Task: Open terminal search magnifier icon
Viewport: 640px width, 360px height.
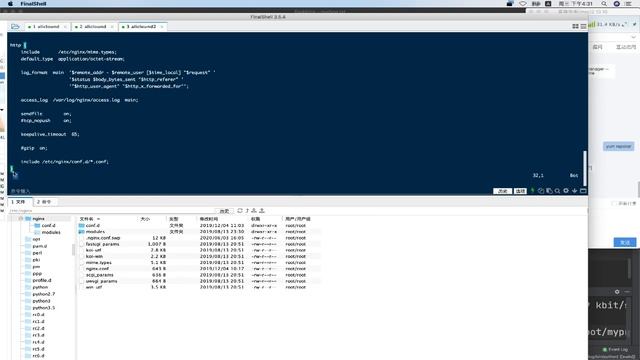Action: (x=557, y=191)
